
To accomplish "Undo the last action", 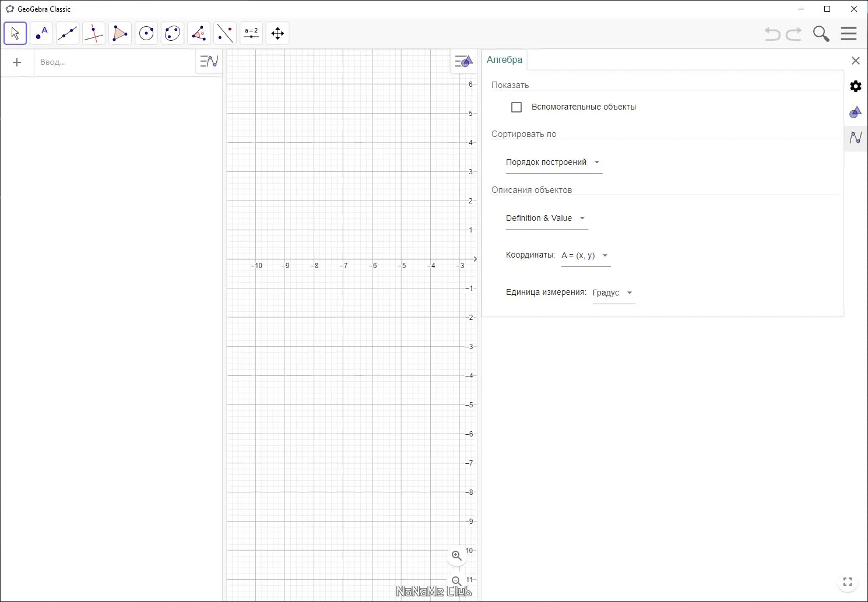I will (772, 34).
